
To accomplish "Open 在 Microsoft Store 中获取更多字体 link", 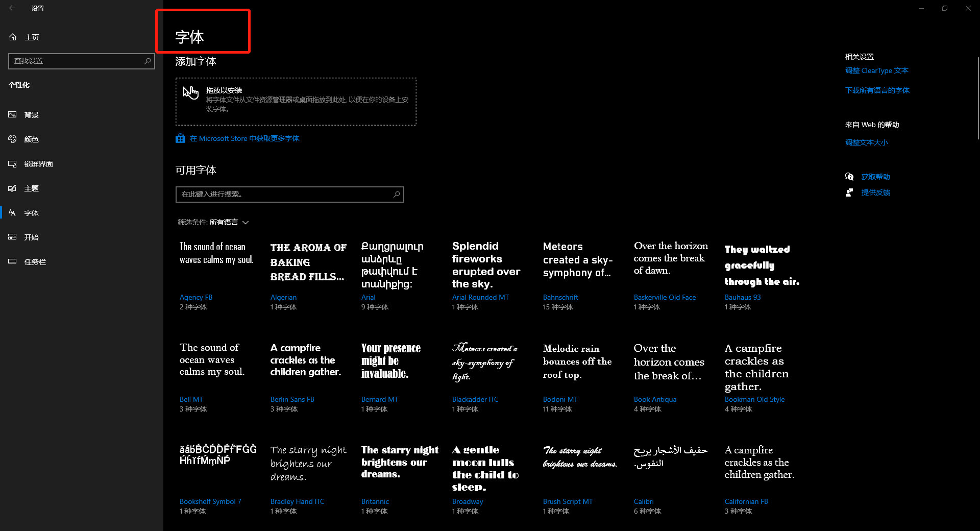I will tap(244, 139).
